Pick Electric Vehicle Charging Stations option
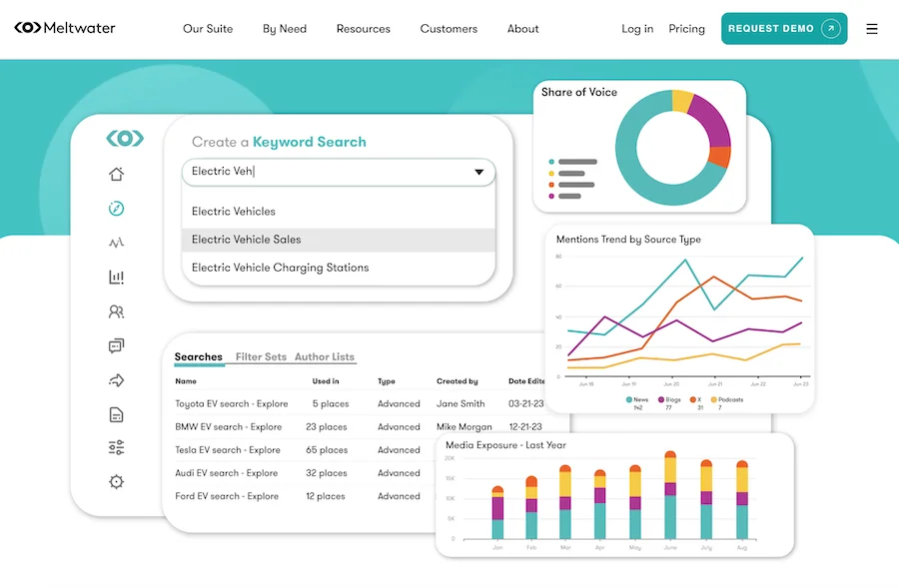Viewport: 899px width, 588px height. tap(280, 268)
